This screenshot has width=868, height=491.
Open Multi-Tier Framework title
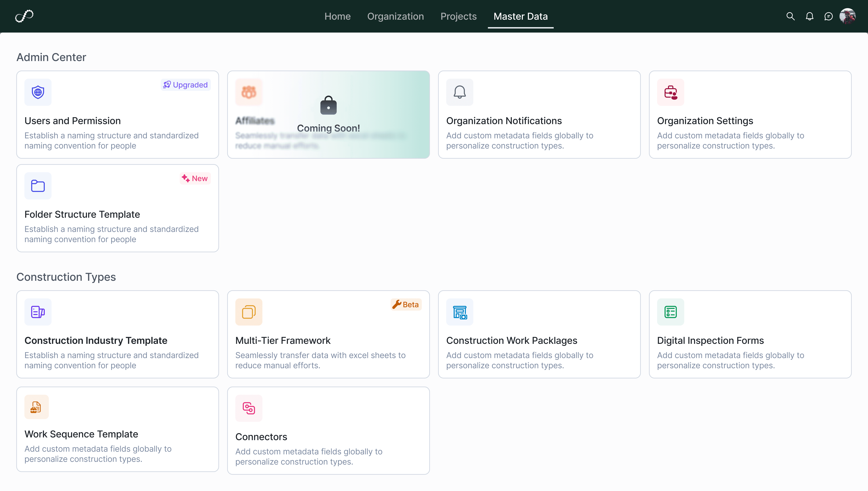coord(283,341)
